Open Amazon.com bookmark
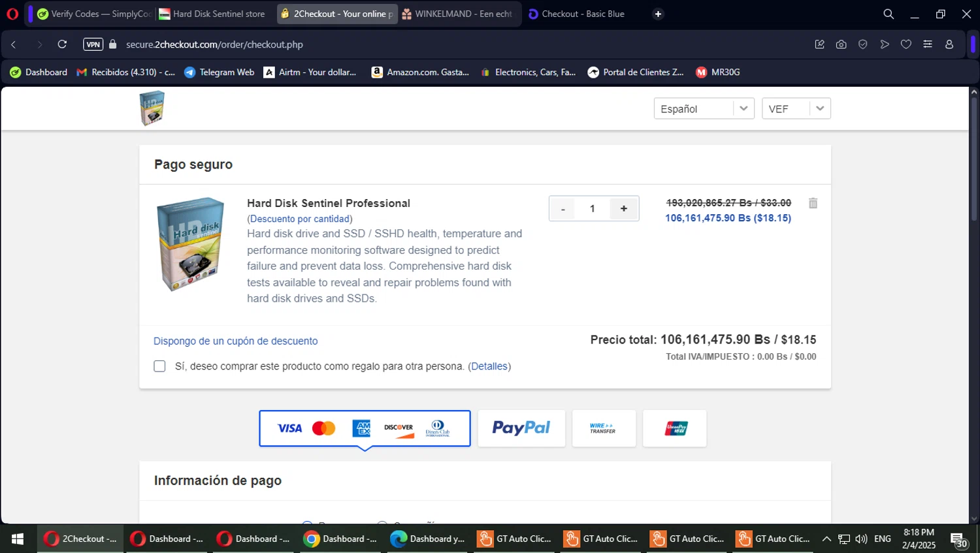This screenshot has height=553, width=980. [x=420, y=72]
